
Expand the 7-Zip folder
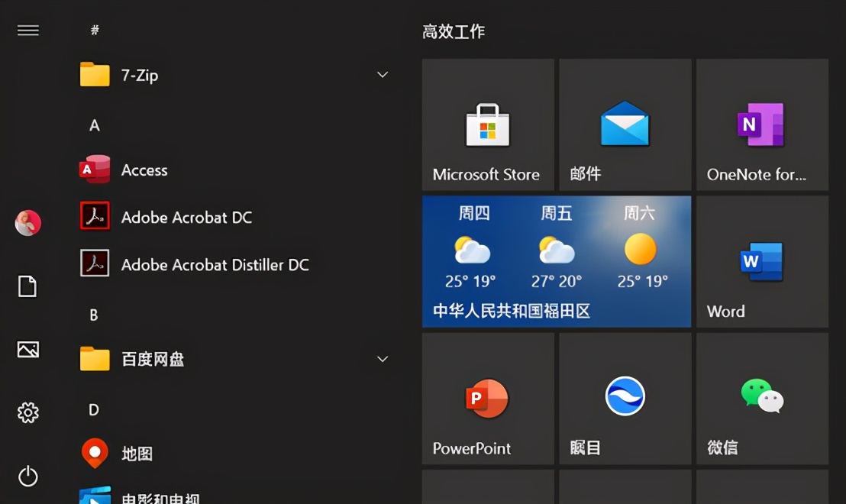[382, 74]
